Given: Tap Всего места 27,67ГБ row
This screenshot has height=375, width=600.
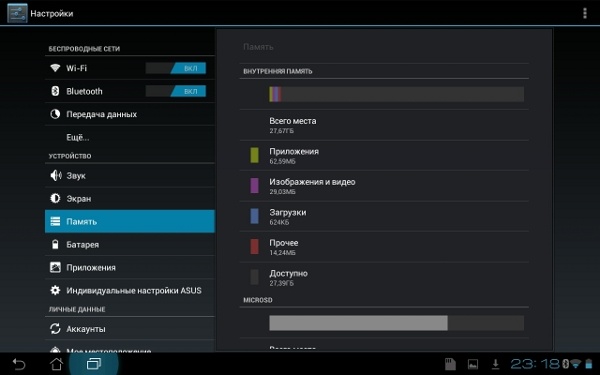Looking at the screenshot, I should 384,125.
